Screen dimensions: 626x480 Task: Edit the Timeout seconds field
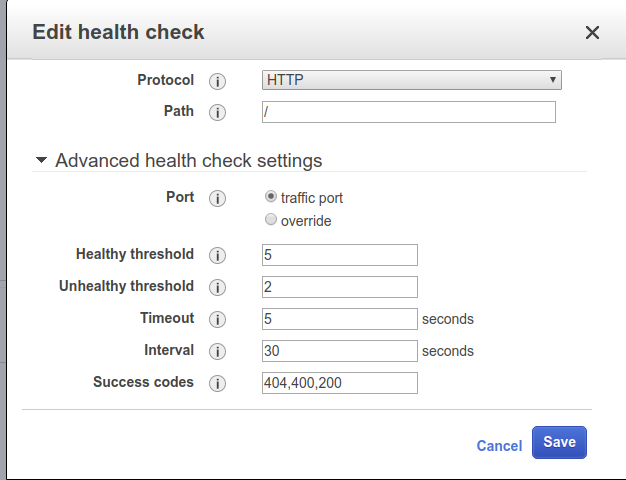(339, 319)
